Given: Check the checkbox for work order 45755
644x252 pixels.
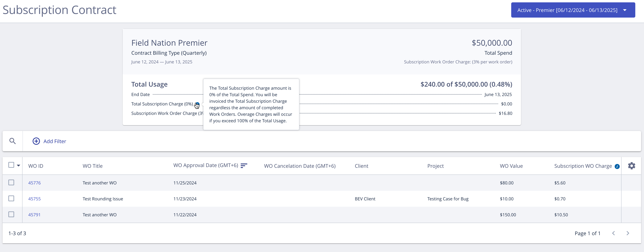Looking at the screenshot, I should pos(11,199).
